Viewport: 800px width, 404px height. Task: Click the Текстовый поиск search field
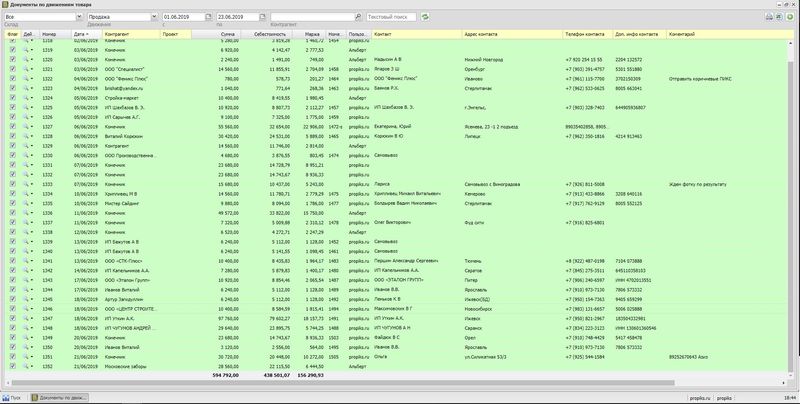tap(392, 17)
